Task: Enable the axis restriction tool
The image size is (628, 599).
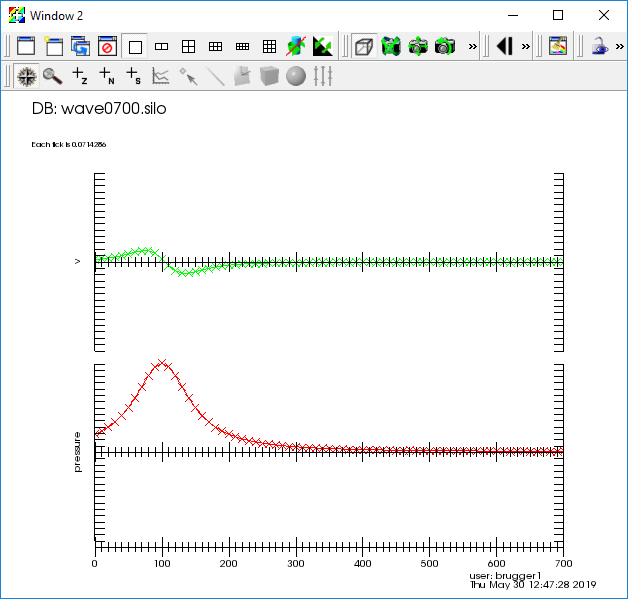Action: (x=323, y=76)
